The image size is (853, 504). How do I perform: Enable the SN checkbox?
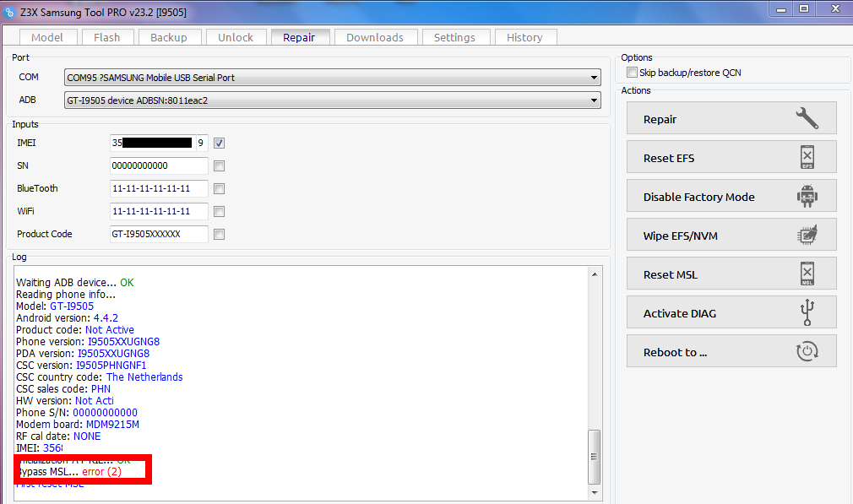[220, 165]
